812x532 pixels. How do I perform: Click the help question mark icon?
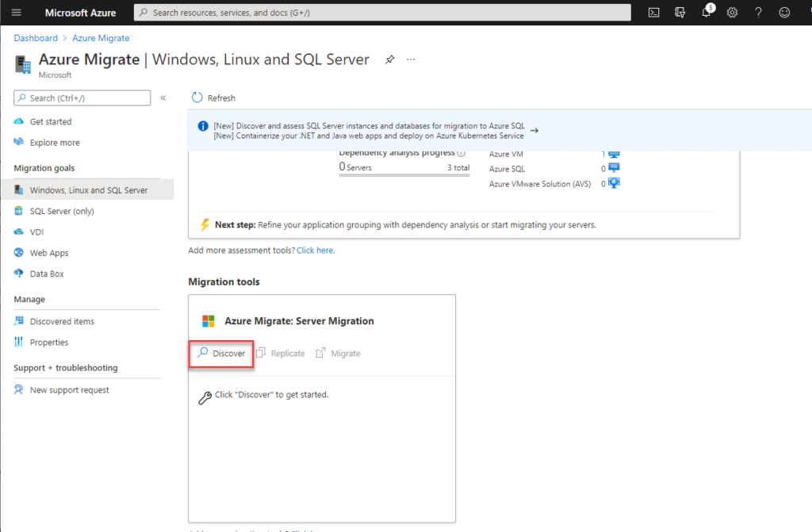pos(759,13)
